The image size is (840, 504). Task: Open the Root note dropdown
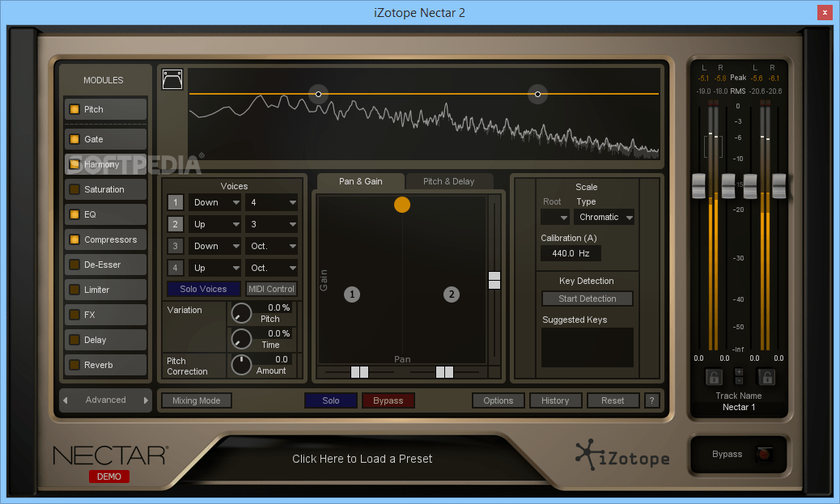554,217
